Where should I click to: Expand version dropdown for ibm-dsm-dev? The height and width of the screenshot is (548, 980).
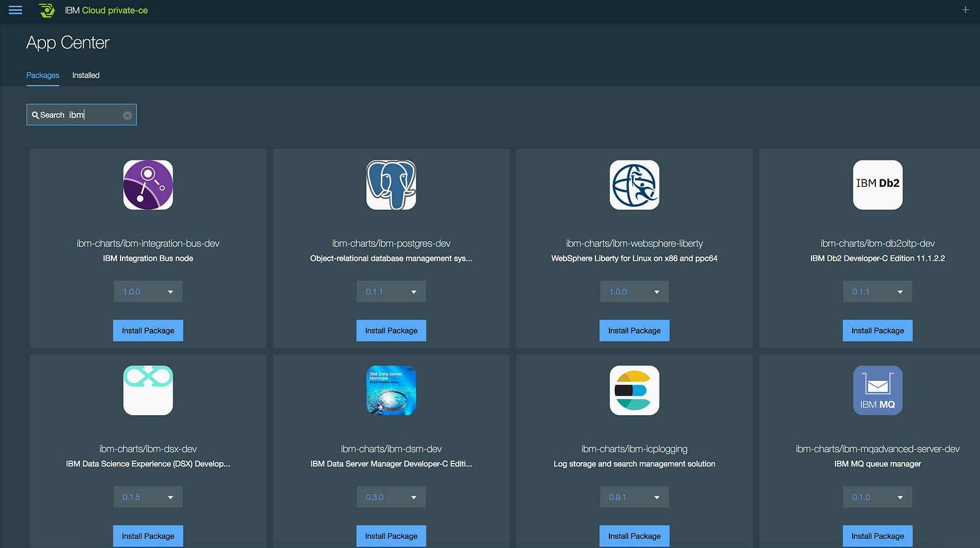[391, 497]
